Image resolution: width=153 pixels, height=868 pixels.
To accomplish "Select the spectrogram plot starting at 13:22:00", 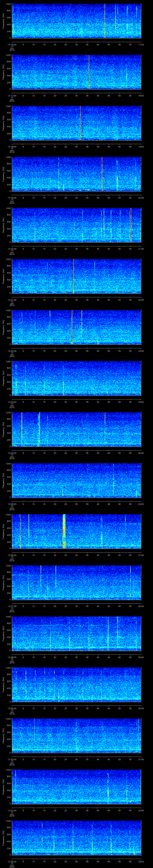I will pos(76,327).
